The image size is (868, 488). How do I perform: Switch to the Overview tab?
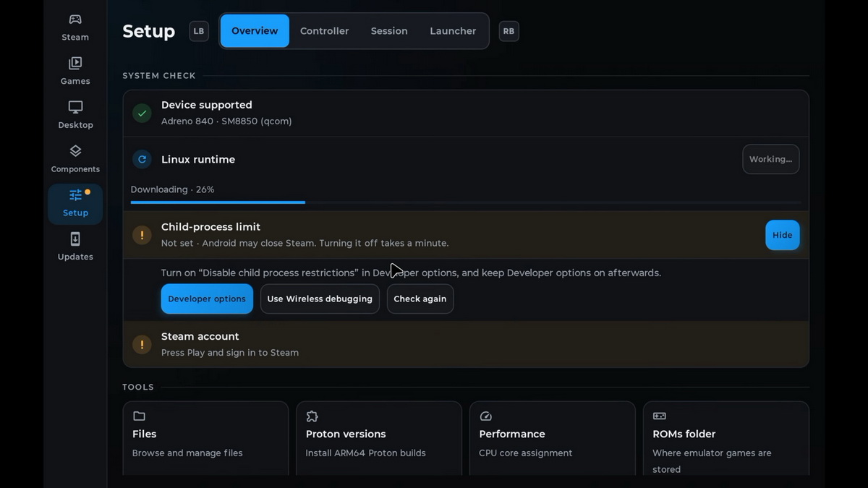pyautogui.click(x=255, y=31)
